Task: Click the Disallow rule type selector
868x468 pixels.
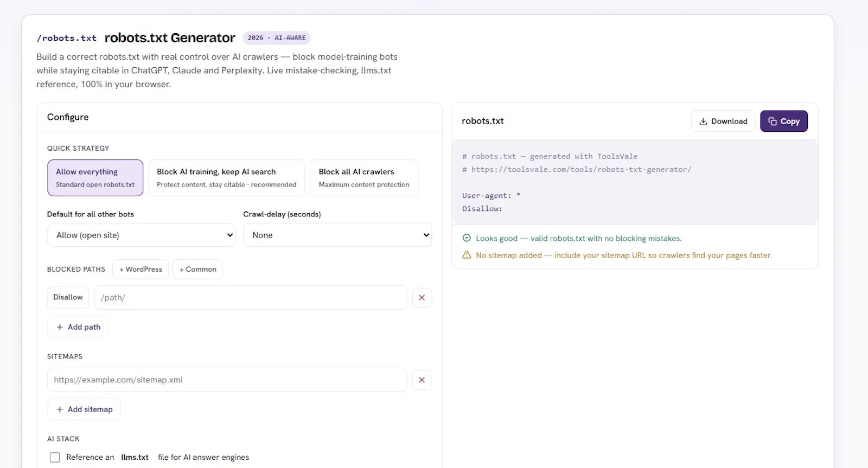Action: [x=68, y=297]
